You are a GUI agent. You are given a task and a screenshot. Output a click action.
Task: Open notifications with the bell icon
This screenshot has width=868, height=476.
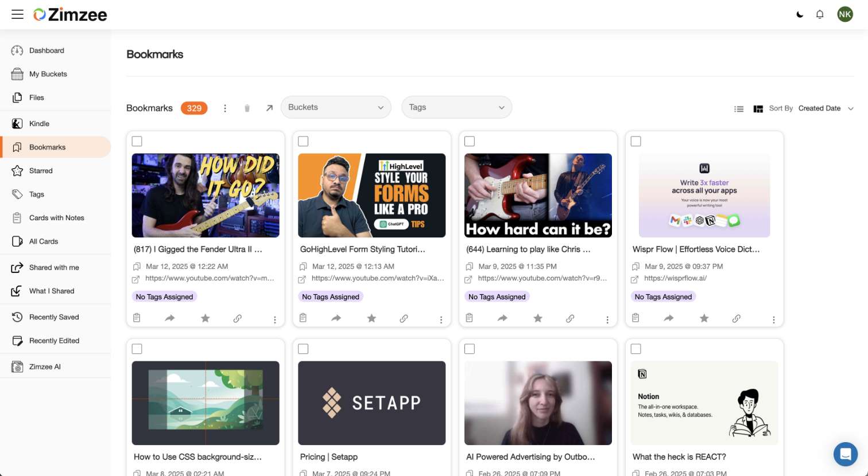coord(820,14)
